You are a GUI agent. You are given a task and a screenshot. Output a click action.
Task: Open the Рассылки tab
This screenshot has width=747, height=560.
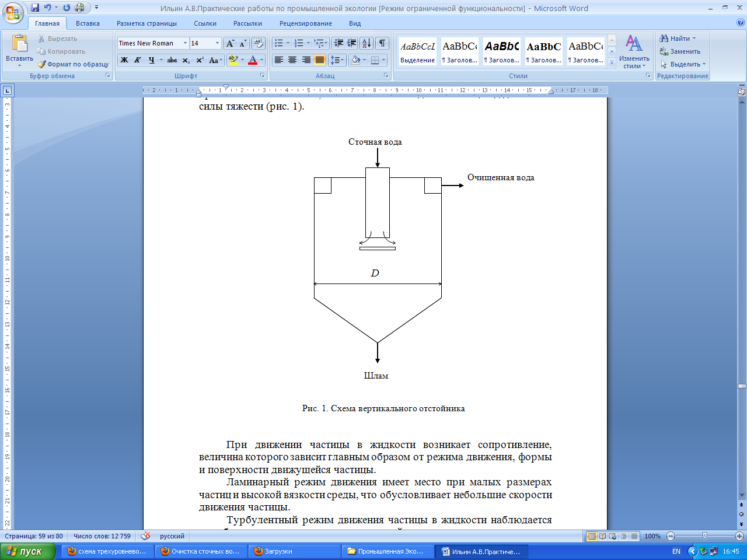[x=247, y=23]
